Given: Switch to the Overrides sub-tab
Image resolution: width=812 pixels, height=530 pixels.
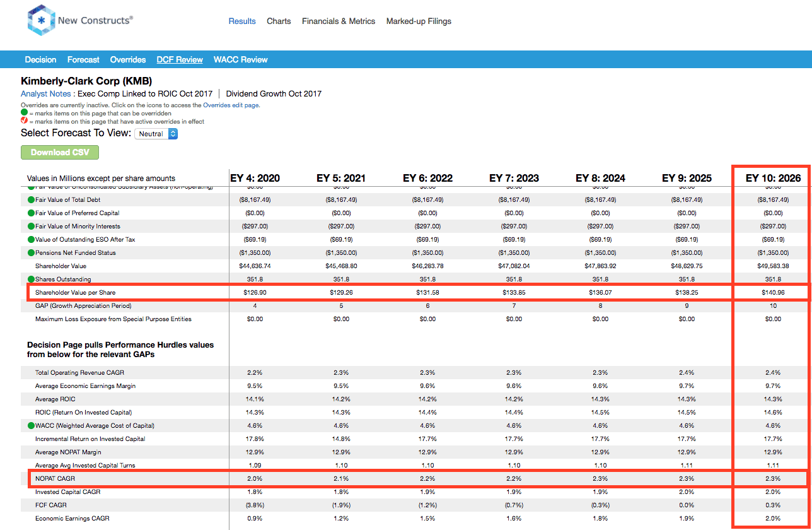Looking at the screenshot, I should click(128, 60).
